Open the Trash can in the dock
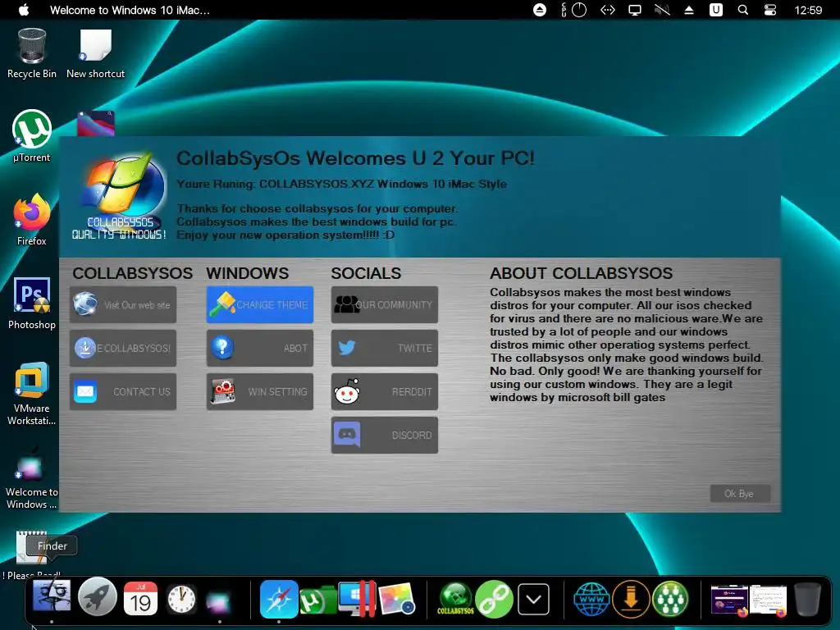This screenshot has width=840, height=630. (807, 599)
